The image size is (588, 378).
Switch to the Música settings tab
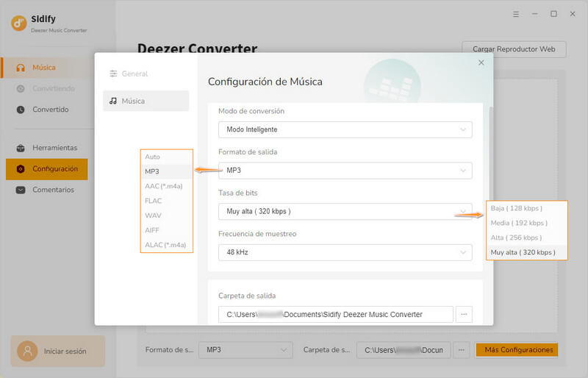146,101
